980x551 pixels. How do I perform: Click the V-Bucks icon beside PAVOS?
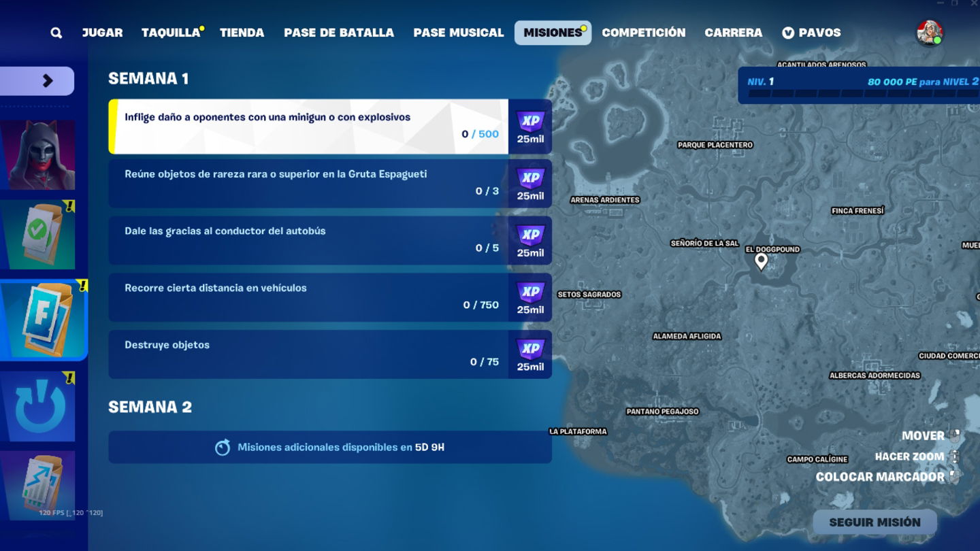point(788,33)
